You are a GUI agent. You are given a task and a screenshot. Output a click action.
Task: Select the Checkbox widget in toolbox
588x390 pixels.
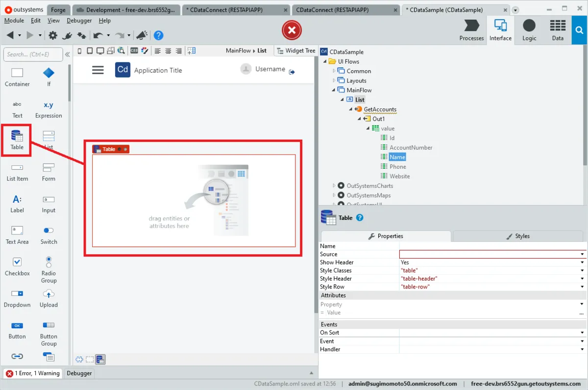17,266
